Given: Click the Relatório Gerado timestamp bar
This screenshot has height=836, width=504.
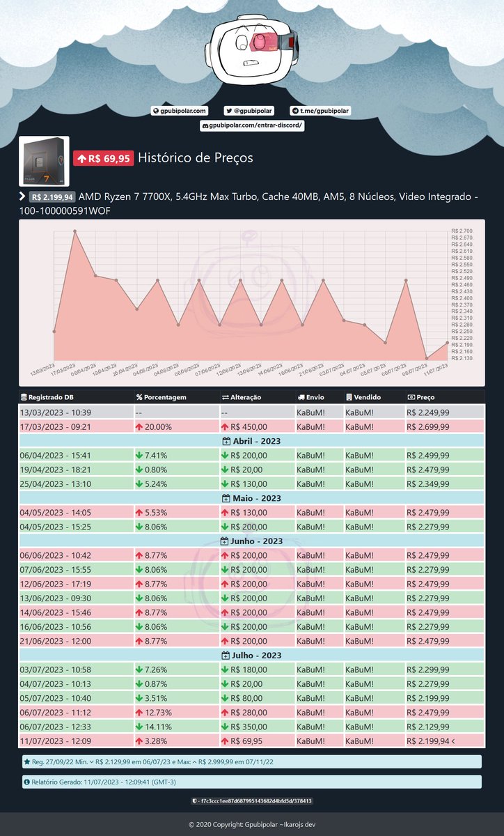Looking at the screenshot, I should coord(251,782).
